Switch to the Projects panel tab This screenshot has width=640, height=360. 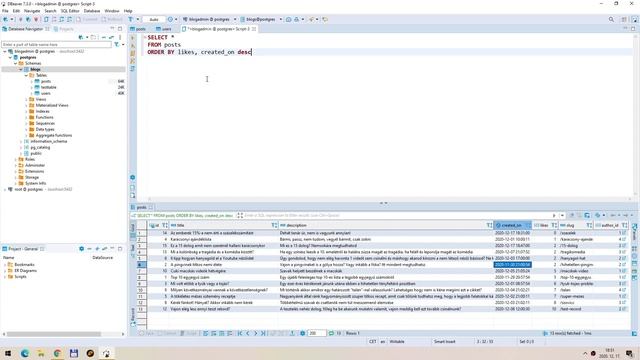coord(64,29)
